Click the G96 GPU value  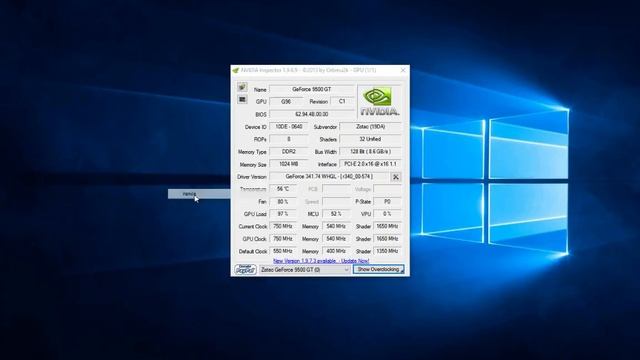tap(286, 101)
